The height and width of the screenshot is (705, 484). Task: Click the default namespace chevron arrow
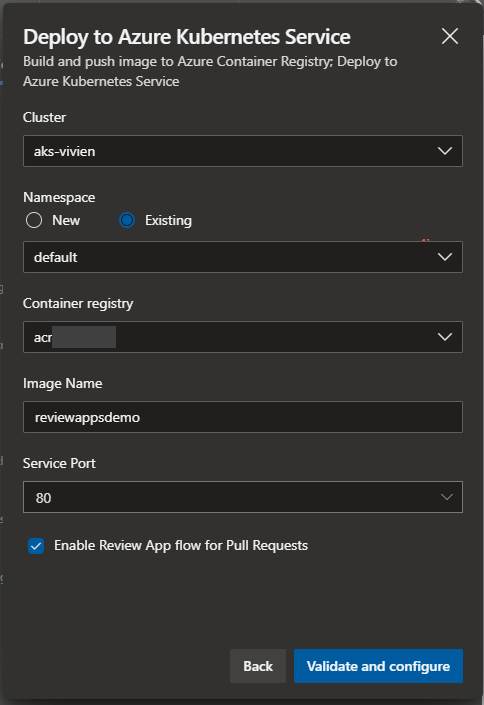click(x=445, y=257)
